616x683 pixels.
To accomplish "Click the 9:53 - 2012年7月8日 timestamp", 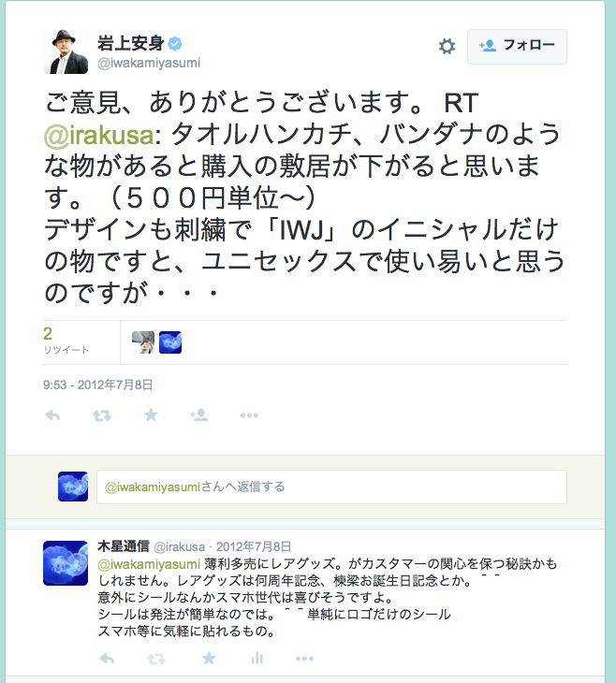I will (x=97, y=385).
